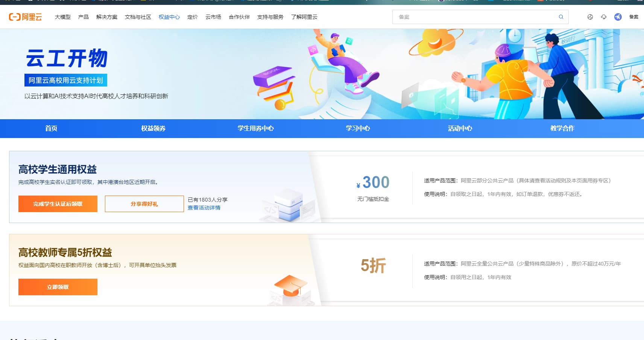Click the 无门槛抵扣金 label
This screenshot has height=340, width=644.
(x=373, y=199)
